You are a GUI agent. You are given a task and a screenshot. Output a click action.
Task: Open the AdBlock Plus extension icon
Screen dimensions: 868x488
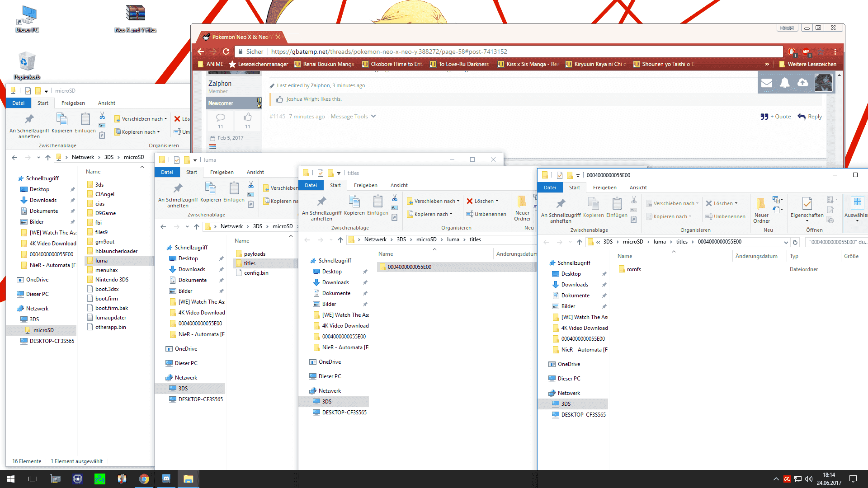tap(806, 52)
